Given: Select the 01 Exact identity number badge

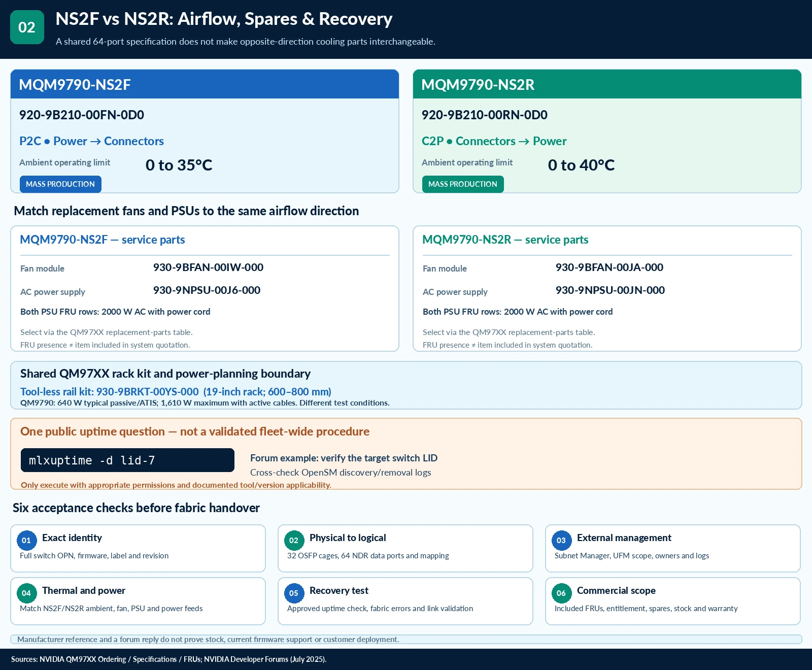Looking at the screenshot, I should [x=26, y=541].
